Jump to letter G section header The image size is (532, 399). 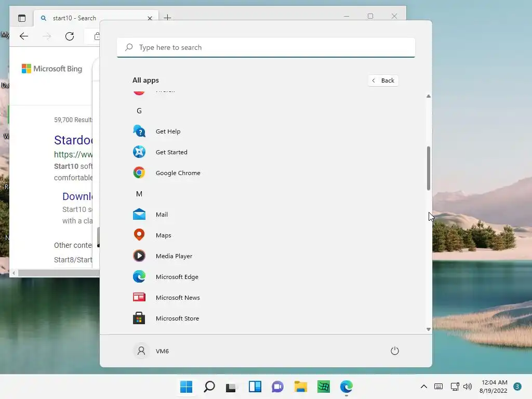(139, 111)
